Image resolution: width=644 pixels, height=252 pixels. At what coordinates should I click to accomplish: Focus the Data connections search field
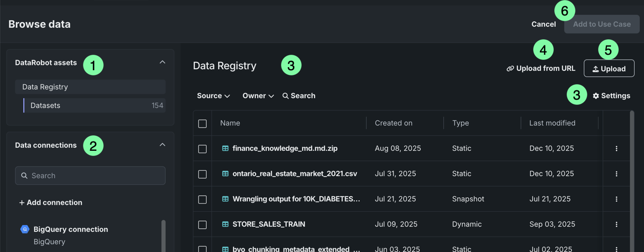coord(90,176)
